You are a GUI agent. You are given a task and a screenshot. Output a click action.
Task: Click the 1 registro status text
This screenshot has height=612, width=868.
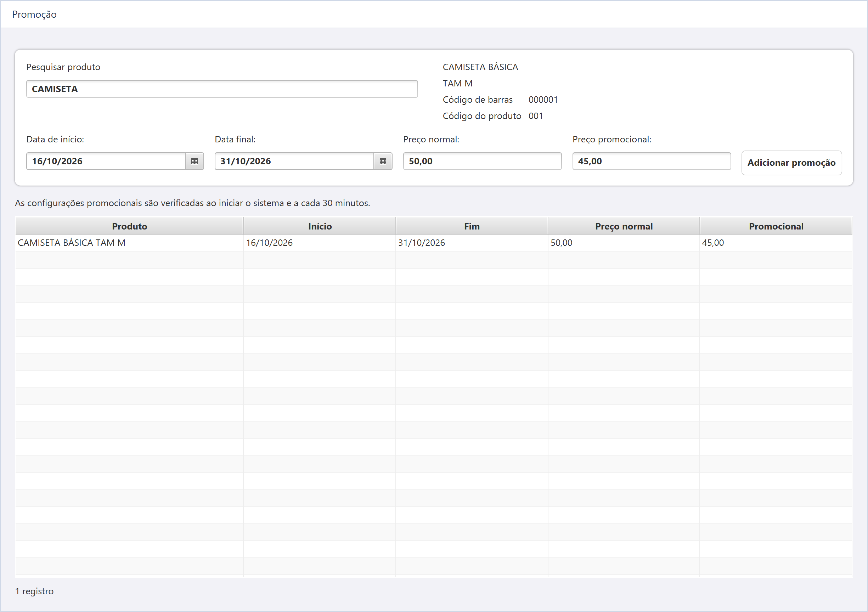(x=34, y=591)
